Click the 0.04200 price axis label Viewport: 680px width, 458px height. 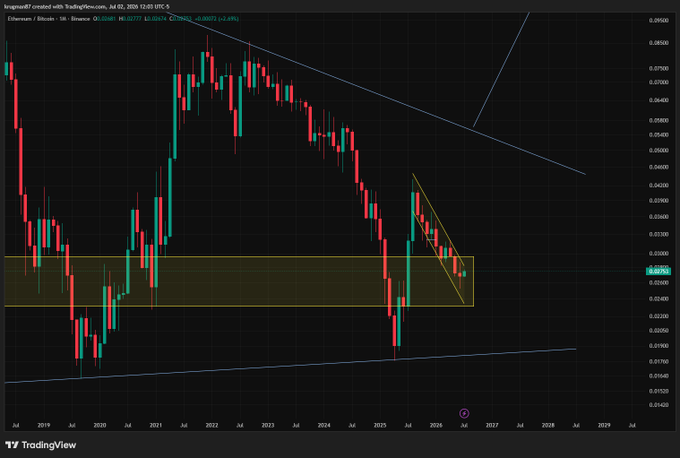pos(658,185)
